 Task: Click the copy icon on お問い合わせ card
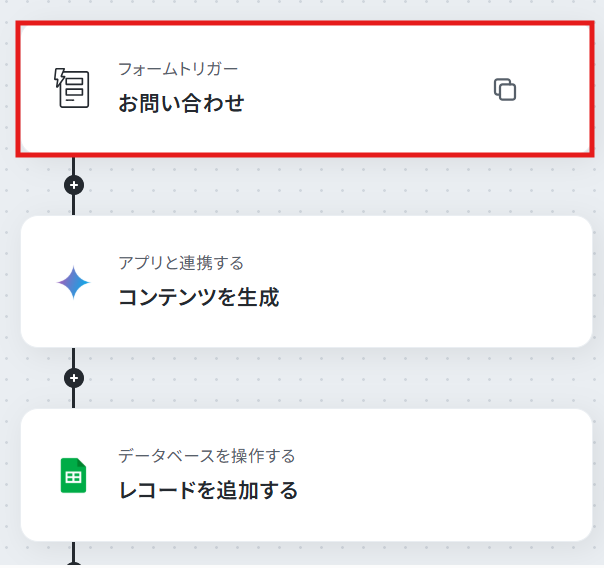(x=505, y=90)
